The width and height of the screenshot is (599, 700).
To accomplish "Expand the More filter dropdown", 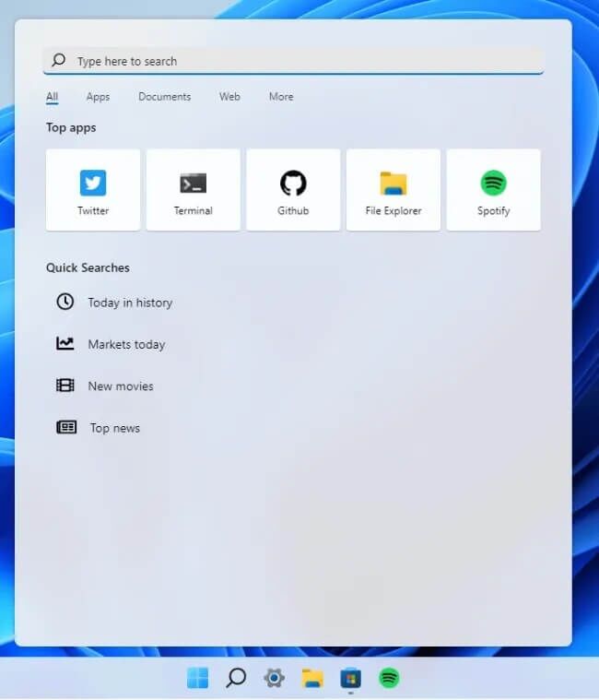I will click(x=281, y=97).
